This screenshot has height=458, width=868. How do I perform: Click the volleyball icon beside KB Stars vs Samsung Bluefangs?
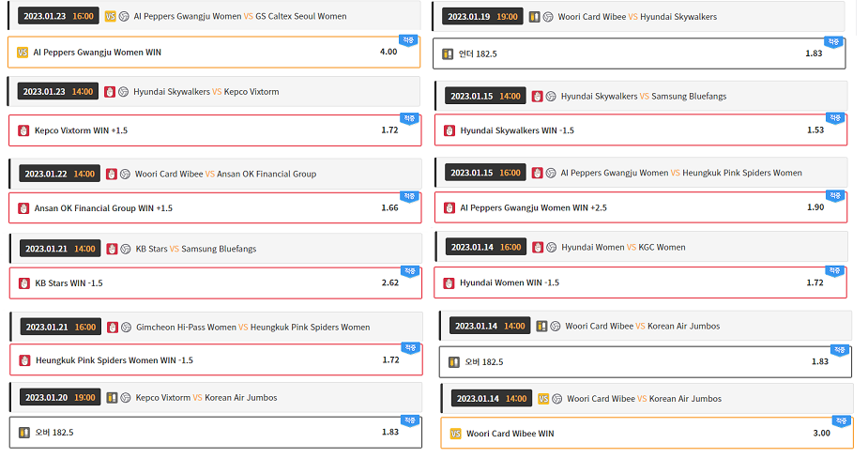[126, 249]
